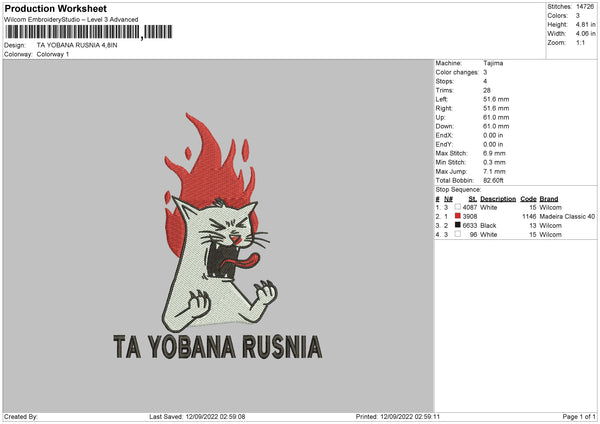The image size is (600, 424).
Task: Click the 'Left:' label
Action: pyautogui.click(x=442, y=99)
